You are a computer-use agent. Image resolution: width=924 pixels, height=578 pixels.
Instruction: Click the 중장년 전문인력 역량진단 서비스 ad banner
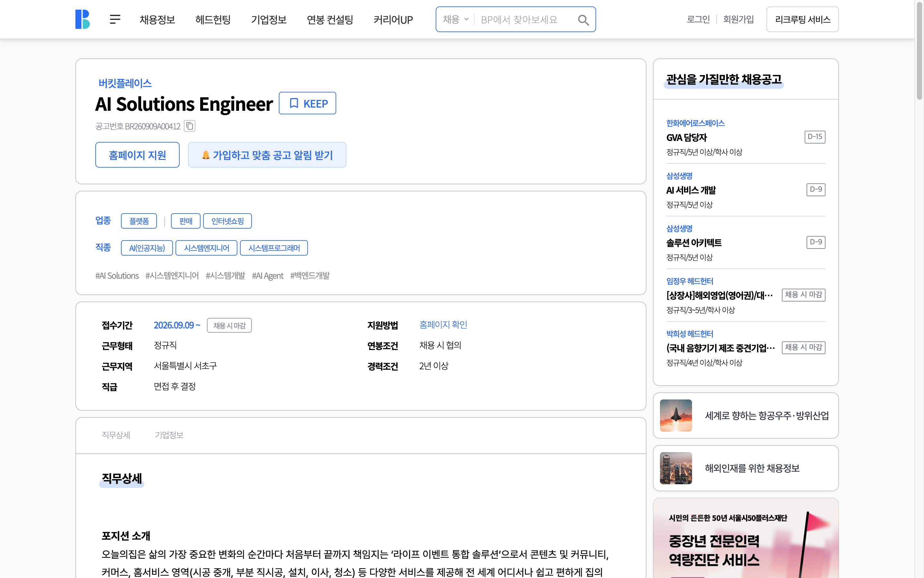click(746, 538)
